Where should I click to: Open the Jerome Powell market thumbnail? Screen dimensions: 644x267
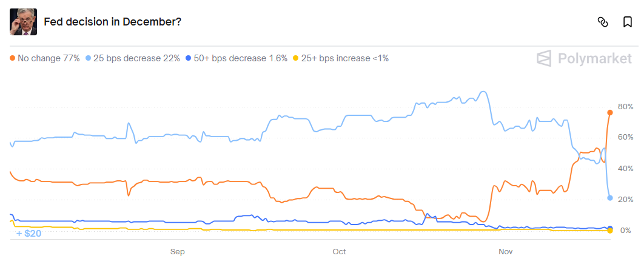(23, 22)
